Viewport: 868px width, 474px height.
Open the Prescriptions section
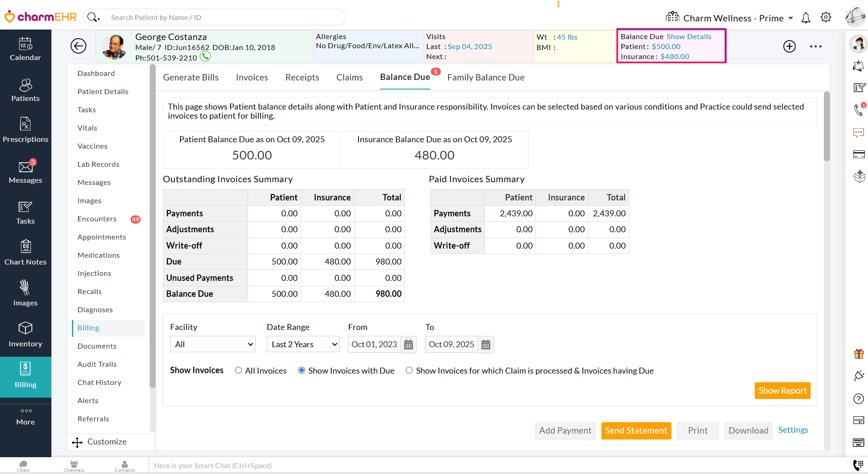[25, 130]
